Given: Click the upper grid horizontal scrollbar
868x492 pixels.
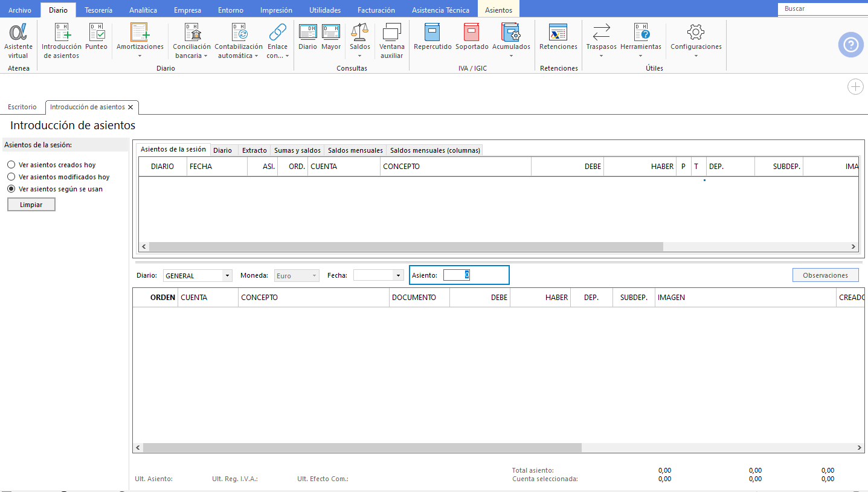Looking at the screenshot, I should [x=406, y=247].
